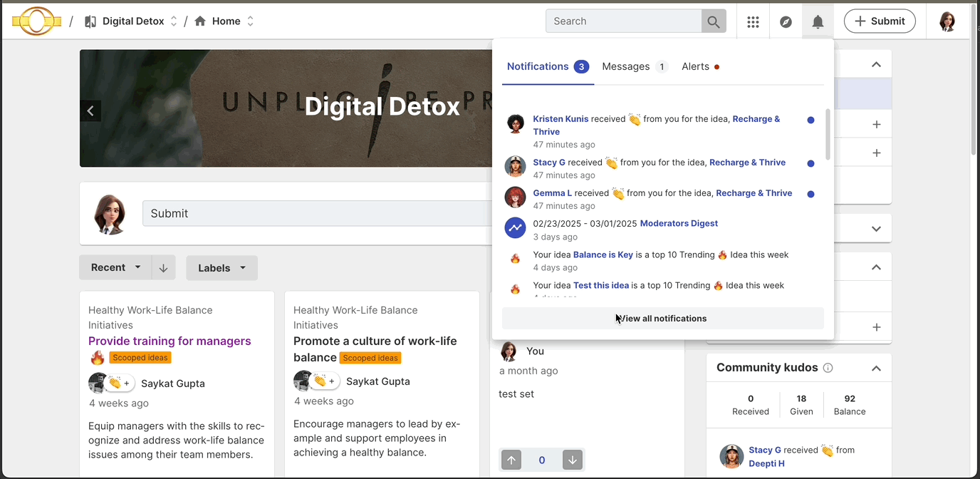Collapse the Community kudos panel
Viewport: 980px width, 479px height.
point(876,369)
